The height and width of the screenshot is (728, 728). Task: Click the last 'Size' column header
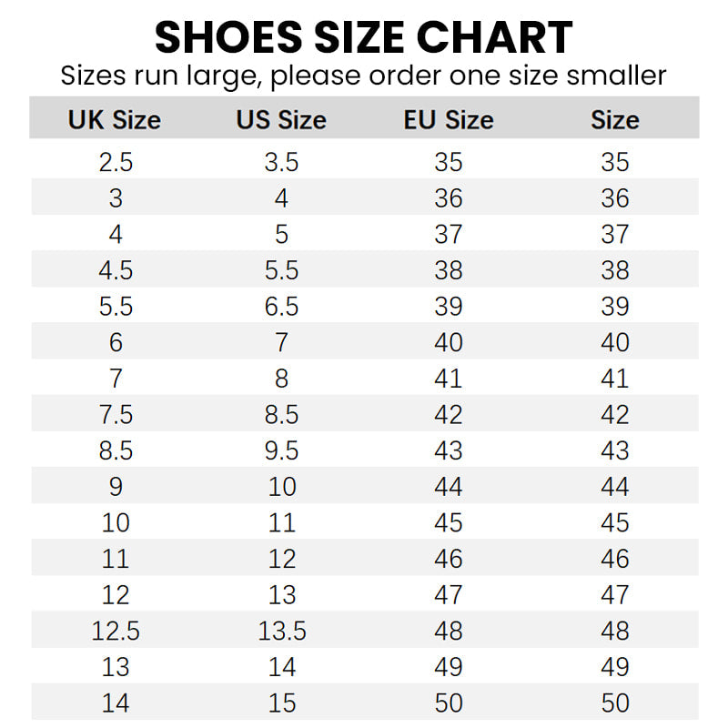tap(615, 120)
